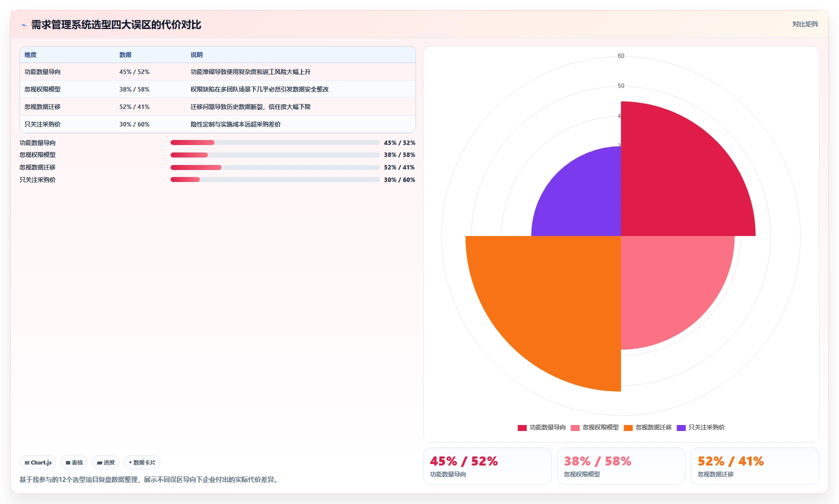Click the 维度 column header
This screenshot has width=839, height=504.
(x=30, y=55)
